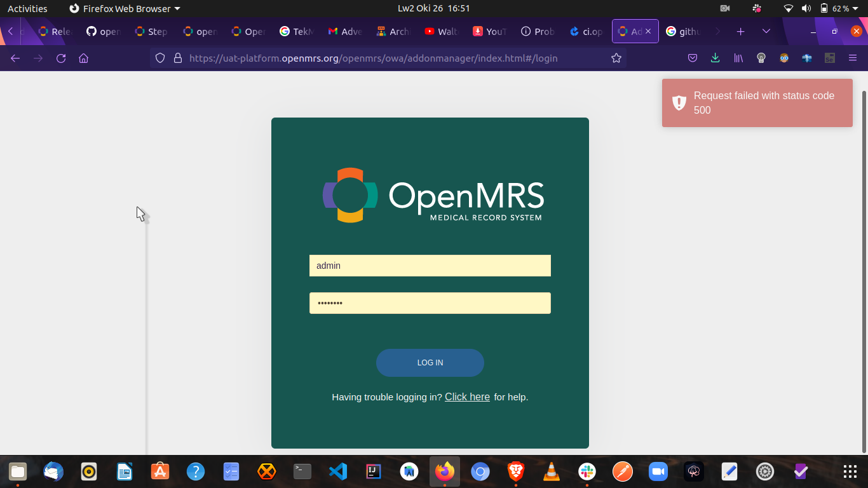Screen dimensions: 868x488
Task: Click the site security padlock icon
Action: point(178,58)
